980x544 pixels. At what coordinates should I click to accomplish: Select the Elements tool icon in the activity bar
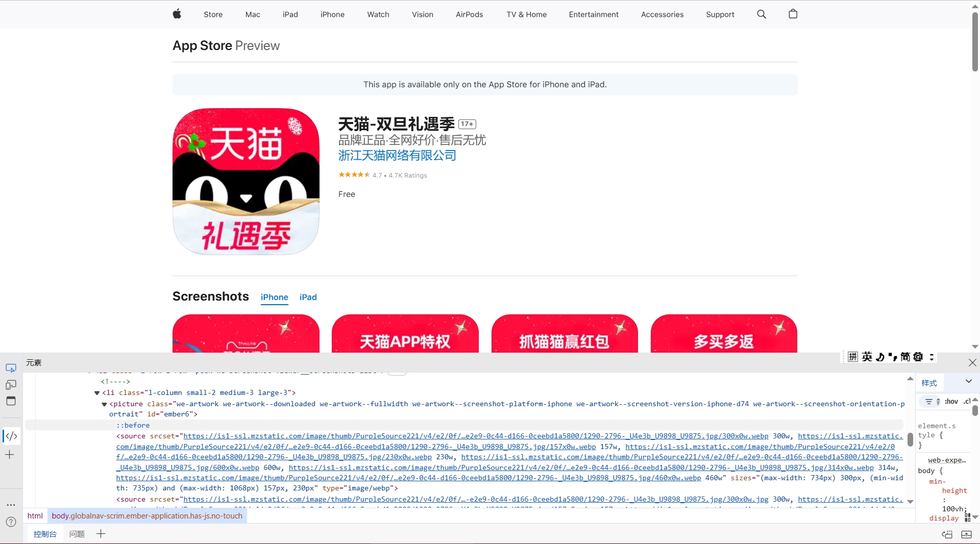[x=11, y=436]
